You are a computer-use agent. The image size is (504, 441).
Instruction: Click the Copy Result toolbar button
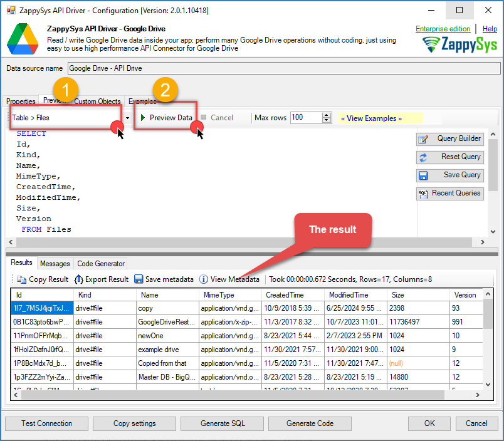coord(43,279)
